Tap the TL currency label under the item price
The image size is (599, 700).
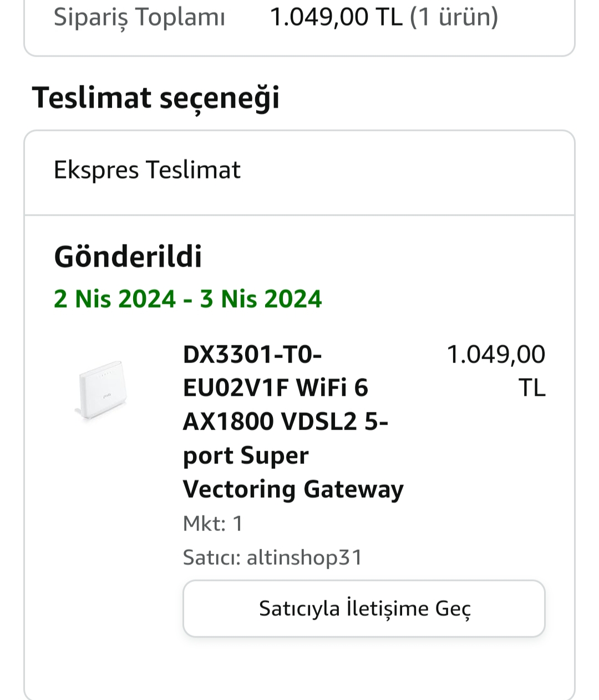tap(532, 388)
